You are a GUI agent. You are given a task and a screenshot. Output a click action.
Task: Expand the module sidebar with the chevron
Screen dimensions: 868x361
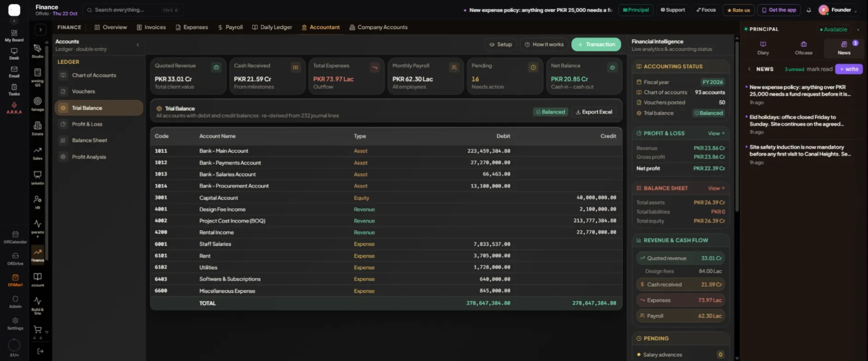41,30
